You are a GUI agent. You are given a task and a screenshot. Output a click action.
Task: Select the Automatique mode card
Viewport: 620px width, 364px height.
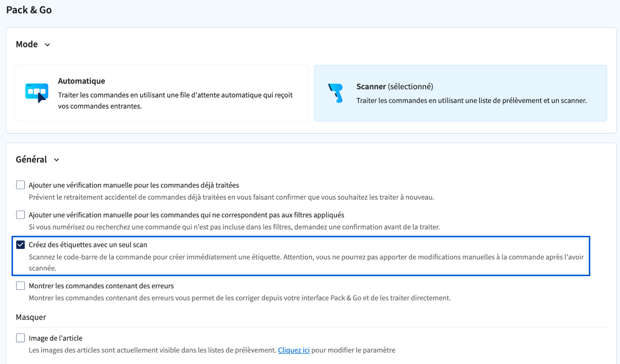coord(162,93)
